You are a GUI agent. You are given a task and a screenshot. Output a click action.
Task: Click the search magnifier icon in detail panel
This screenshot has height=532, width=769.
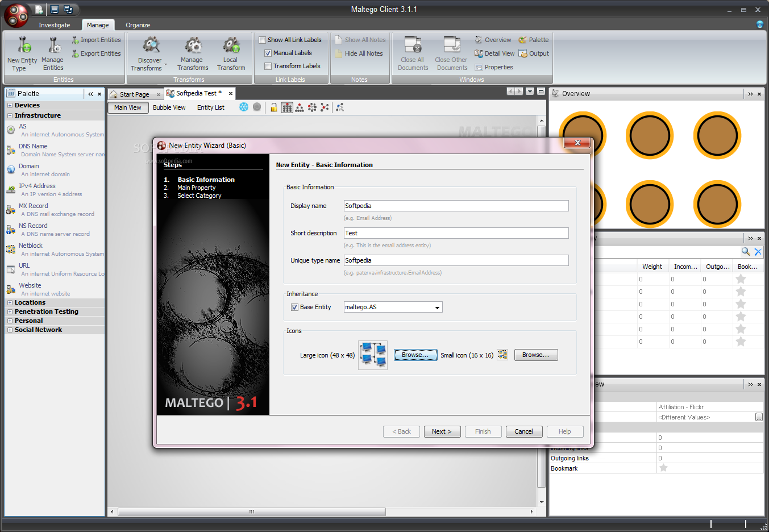746,251
